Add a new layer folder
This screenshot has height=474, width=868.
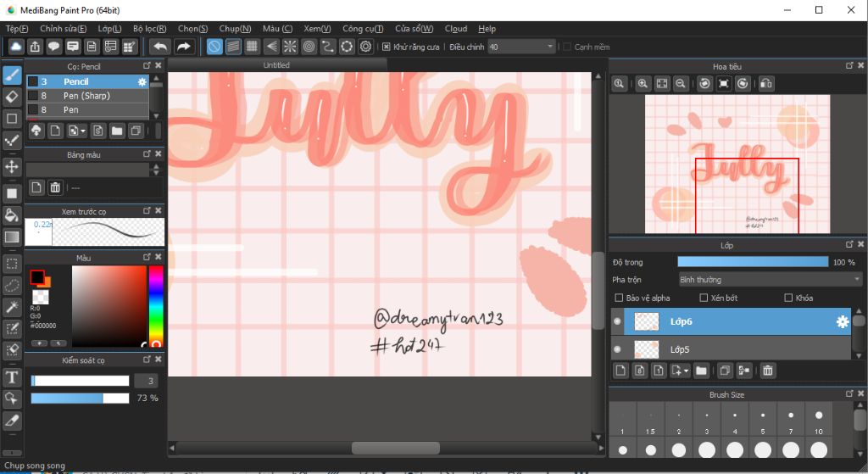701,371
